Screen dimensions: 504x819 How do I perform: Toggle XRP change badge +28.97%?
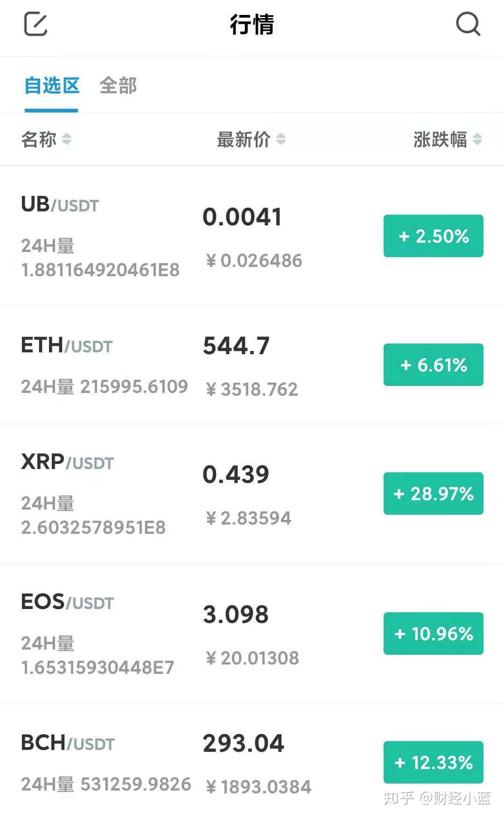click(433, 494)
